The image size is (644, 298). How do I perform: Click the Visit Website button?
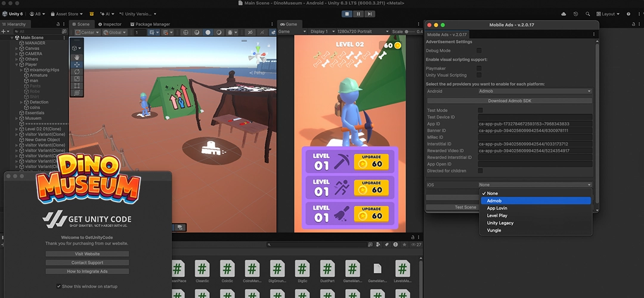(x=87, y=253)
